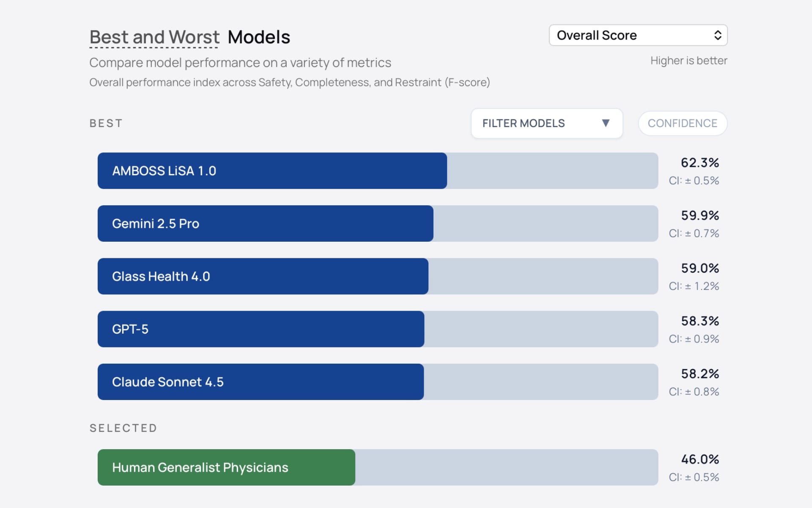Image resolution: width=812 pixels, height=508 pixels.
Task: Toggle the Confidence display button
Action: 682,123
